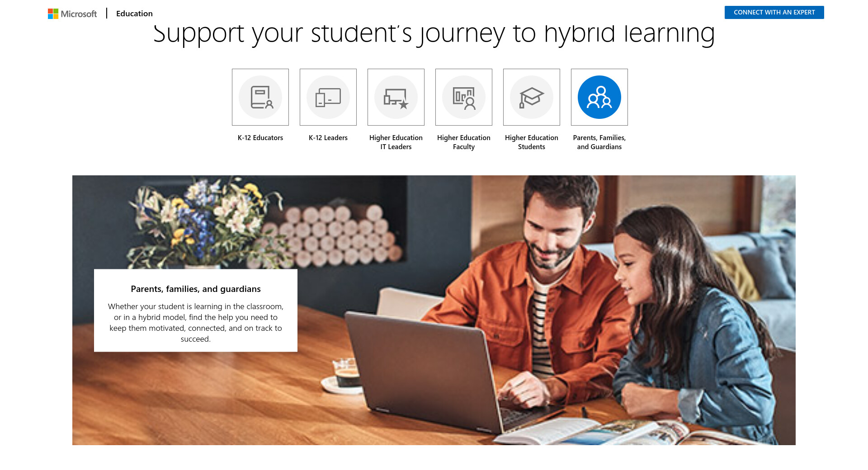
Task: Select the graduation cap Students icon
Action: click(532, 97)
